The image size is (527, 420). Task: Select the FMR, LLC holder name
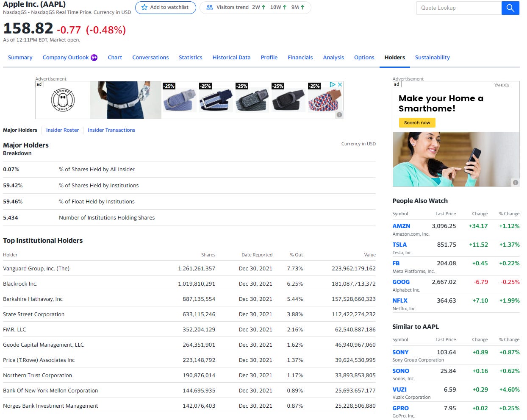14,330
